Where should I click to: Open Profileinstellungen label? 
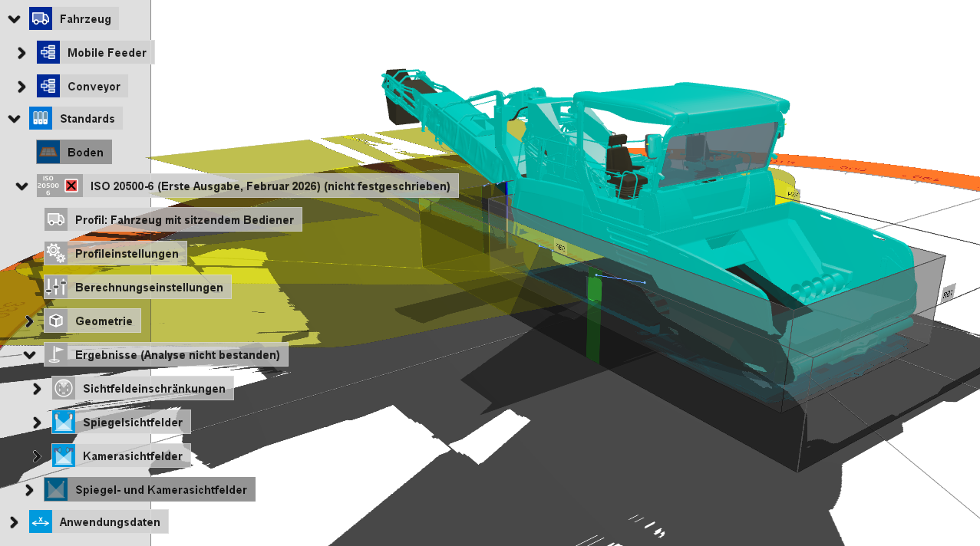pos(127,253)
